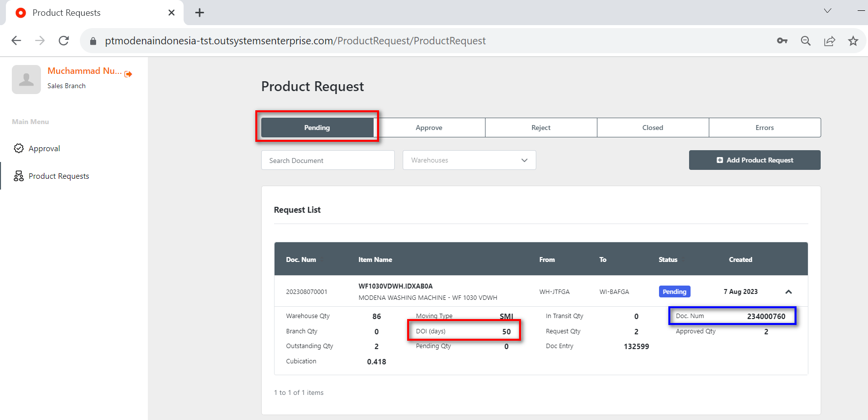Collapse the expanded request row chevron
Screen dimensions: 868x420
point(789,292)
